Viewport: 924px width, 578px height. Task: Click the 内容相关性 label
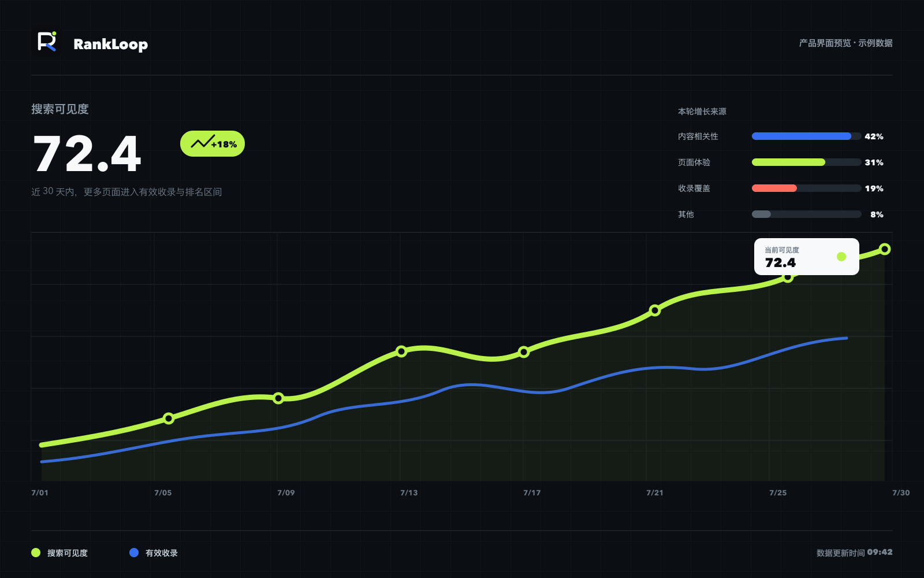[698, 136]
